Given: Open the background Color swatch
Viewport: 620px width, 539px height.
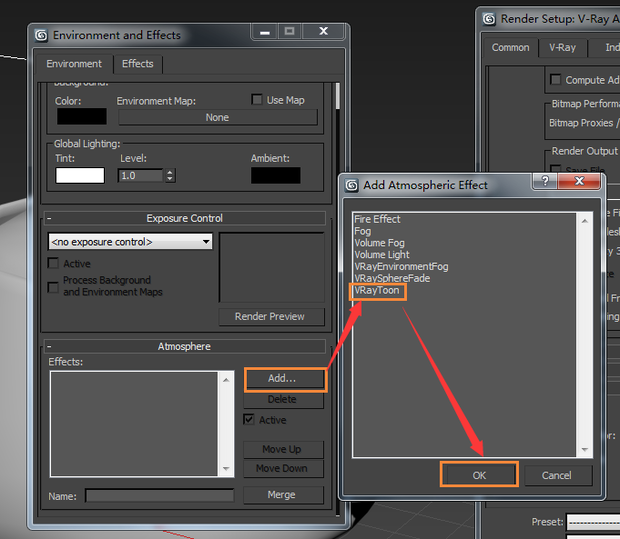Looking at the screenshot, I should click(81, 116).
